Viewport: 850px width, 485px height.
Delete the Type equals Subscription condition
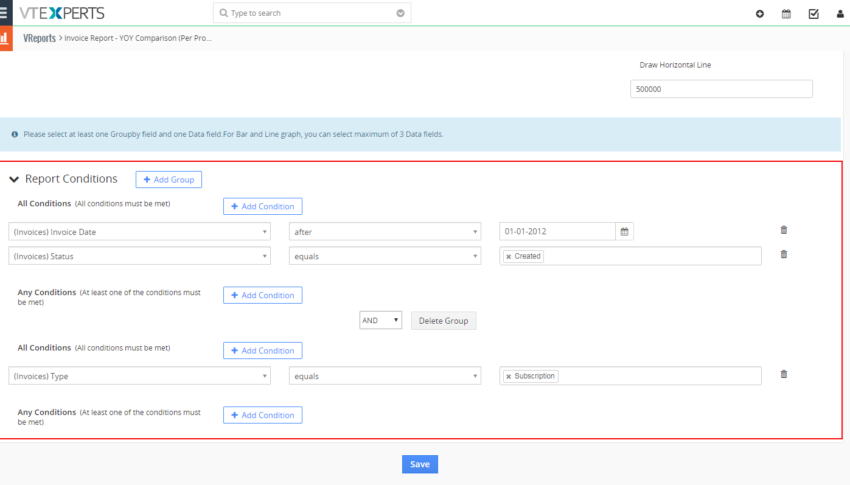783,374
